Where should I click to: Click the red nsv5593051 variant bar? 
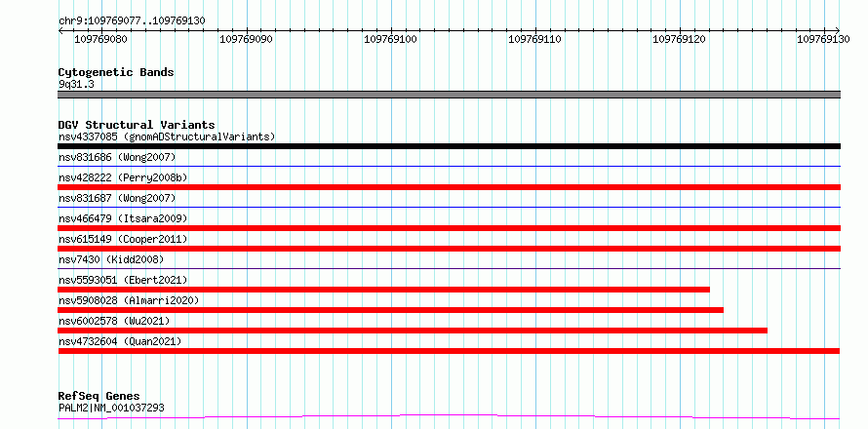(x=383, y=290)
